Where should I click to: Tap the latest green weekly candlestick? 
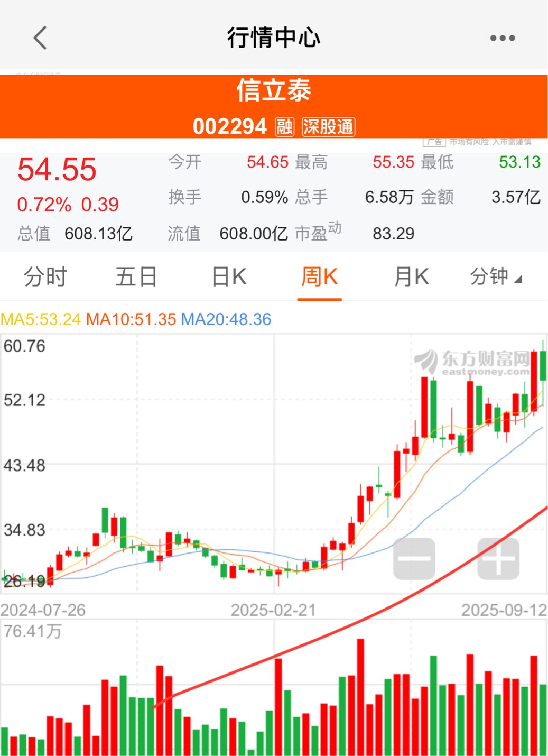[x=543, y=365]
